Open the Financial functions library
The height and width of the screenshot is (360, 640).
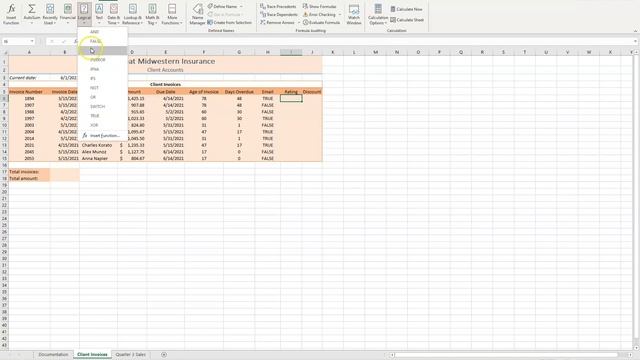(x=68, y=14)
